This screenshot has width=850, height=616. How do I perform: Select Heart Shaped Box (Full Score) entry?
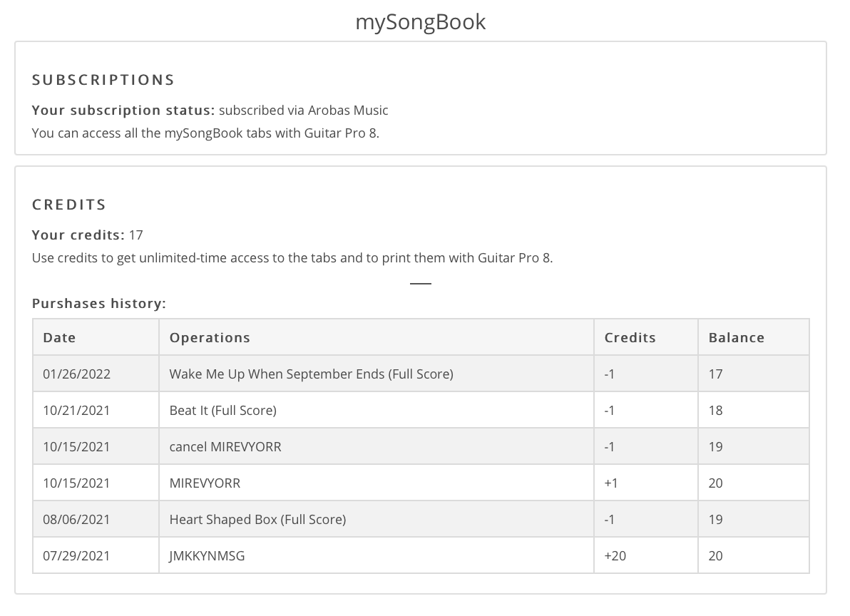point(257,519)
